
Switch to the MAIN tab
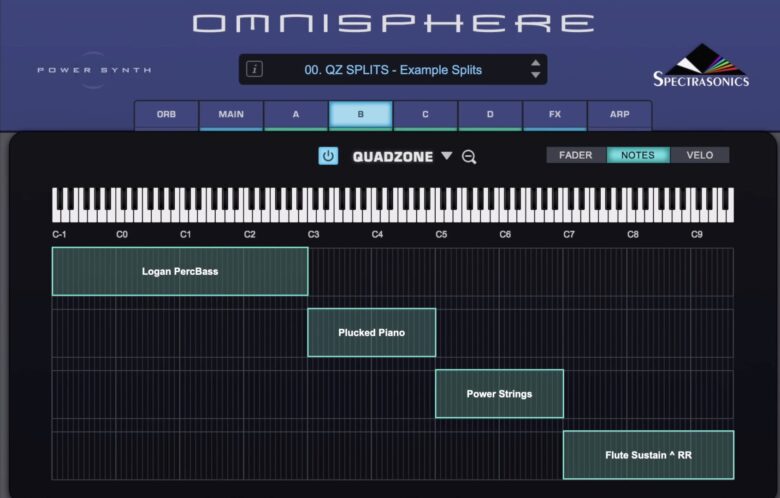231,114
